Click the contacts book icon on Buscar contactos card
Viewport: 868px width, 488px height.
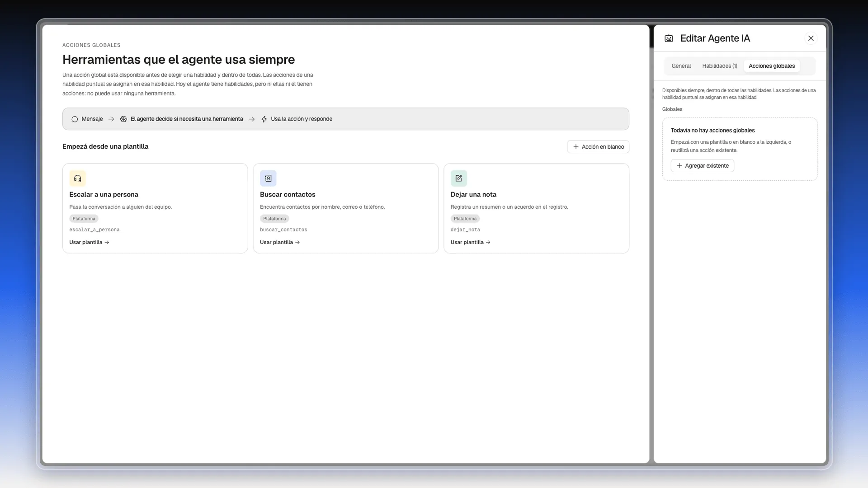click(x=268, y=178)
